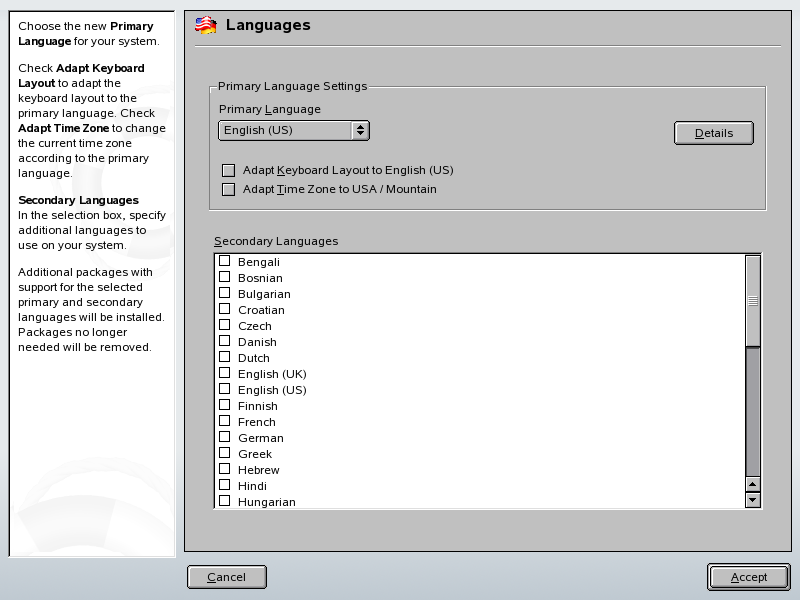The width and height of the screenshot is (800, 600).
Task: Click Accept to confirm language settings
Action: [x=748, y=577]
